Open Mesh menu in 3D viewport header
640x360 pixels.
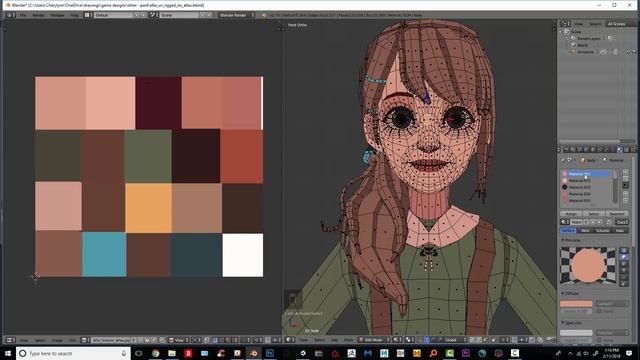[348, 340]
